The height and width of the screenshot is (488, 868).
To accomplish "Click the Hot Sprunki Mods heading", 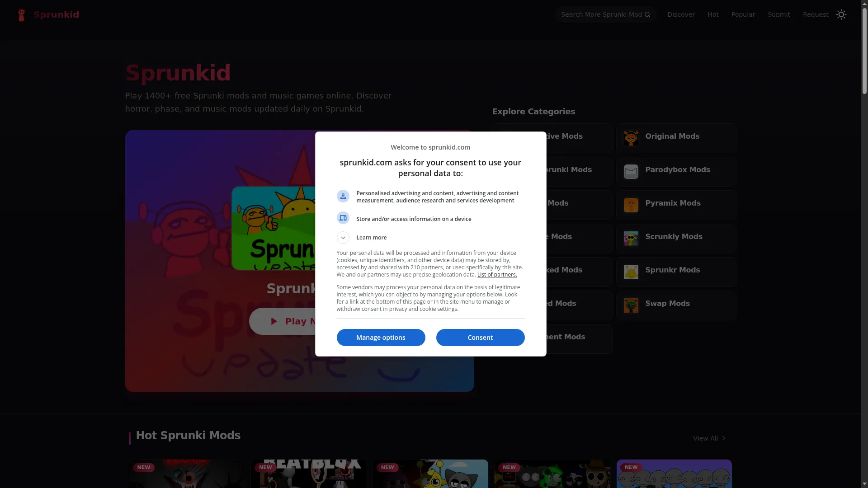I will (188, 435).
